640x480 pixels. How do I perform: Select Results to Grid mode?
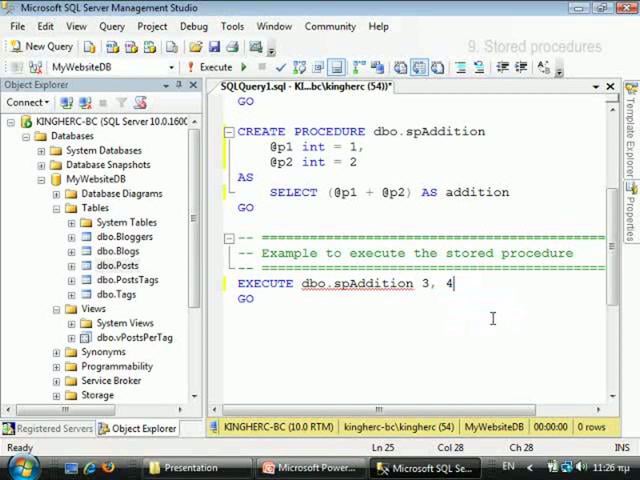[x=419, y=67]
